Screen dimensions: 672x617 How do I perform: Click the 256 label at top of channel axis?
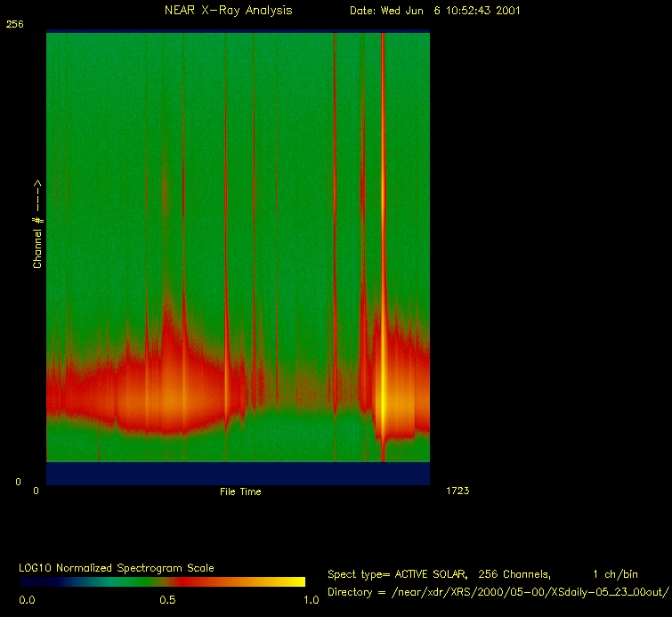coord(14,25)
